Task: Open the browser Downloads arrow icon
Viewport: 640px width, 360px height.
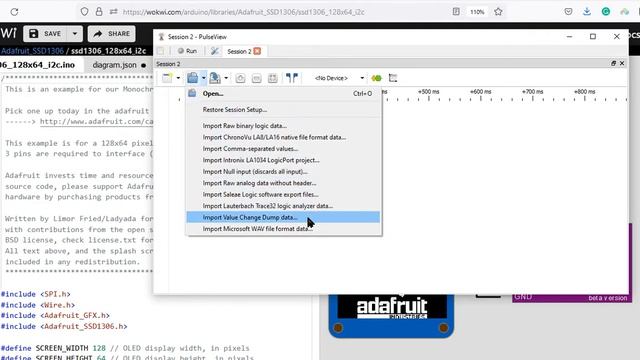Action: (587, 12)
